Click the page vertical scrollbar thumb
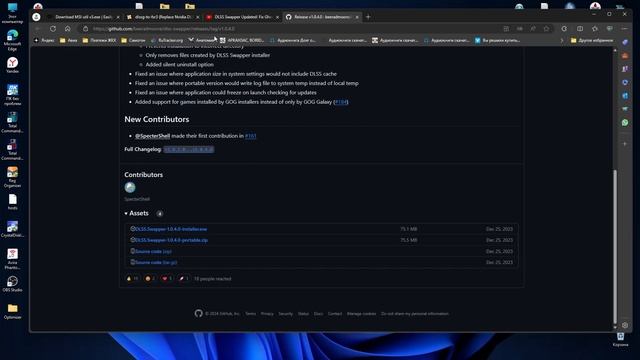The width and height of the screenshot is (640, 360). click(615, 247)
